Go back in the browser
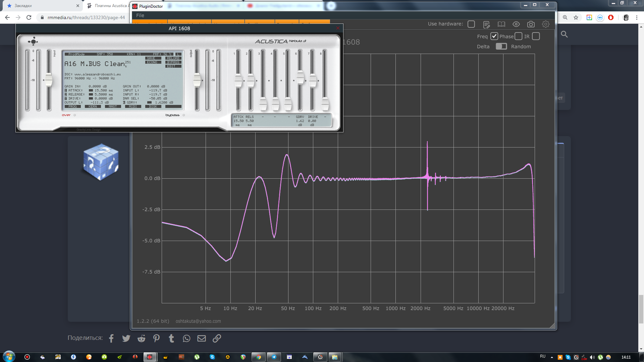 tap(7, 17)
